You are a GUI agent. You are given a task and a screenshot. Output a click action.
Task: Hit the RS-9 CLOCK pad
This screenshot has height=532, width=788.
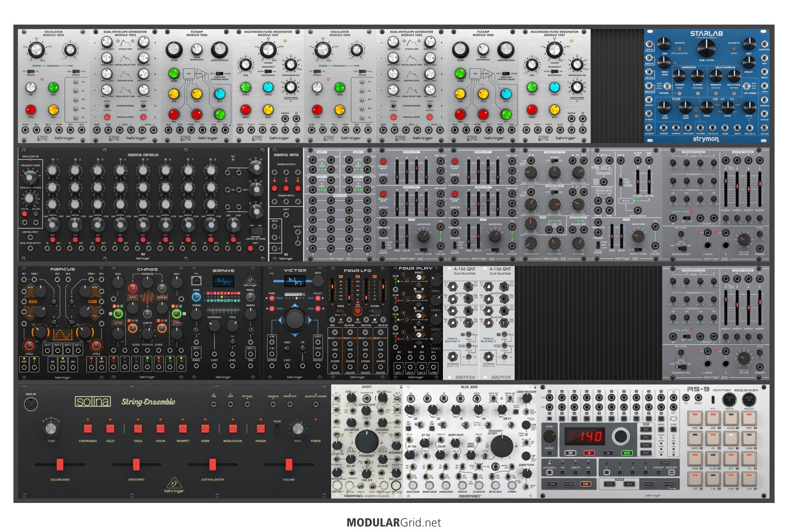pyautogui.click(x=731, y=418)
